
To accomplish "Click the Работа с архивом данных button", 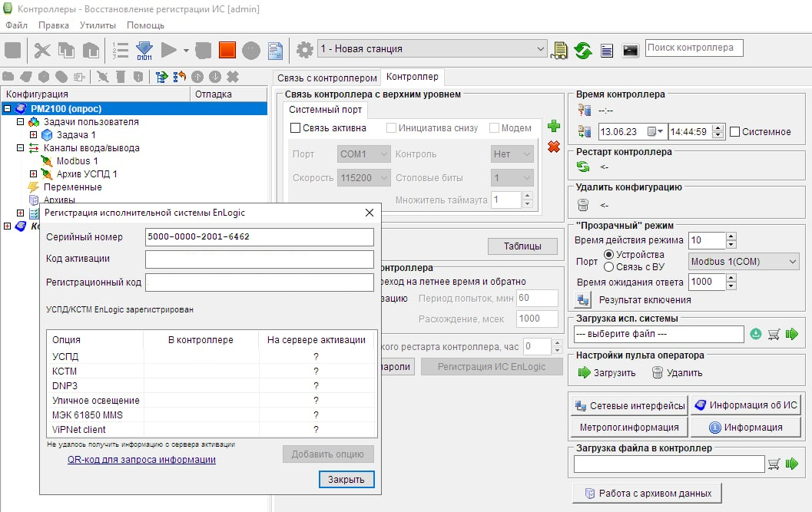I will 648,494.
